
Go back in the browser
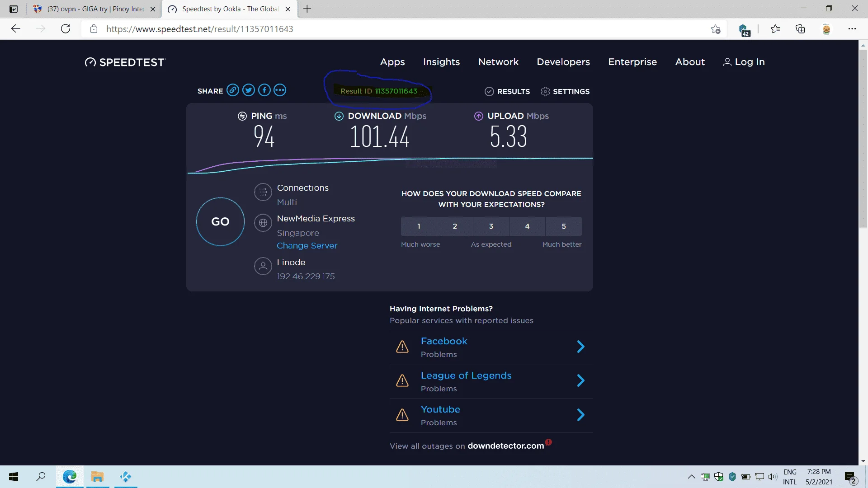16,29
